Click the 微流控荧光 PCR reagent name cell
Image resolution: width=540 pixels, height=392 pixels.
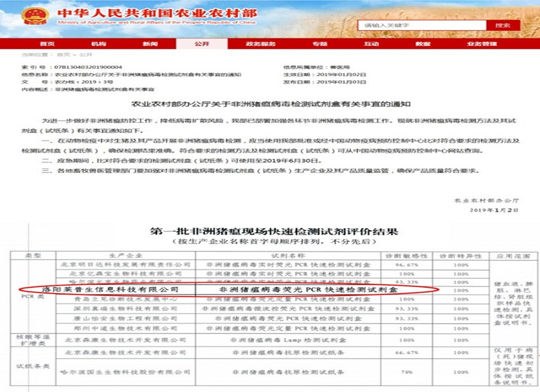click(288, 308)
